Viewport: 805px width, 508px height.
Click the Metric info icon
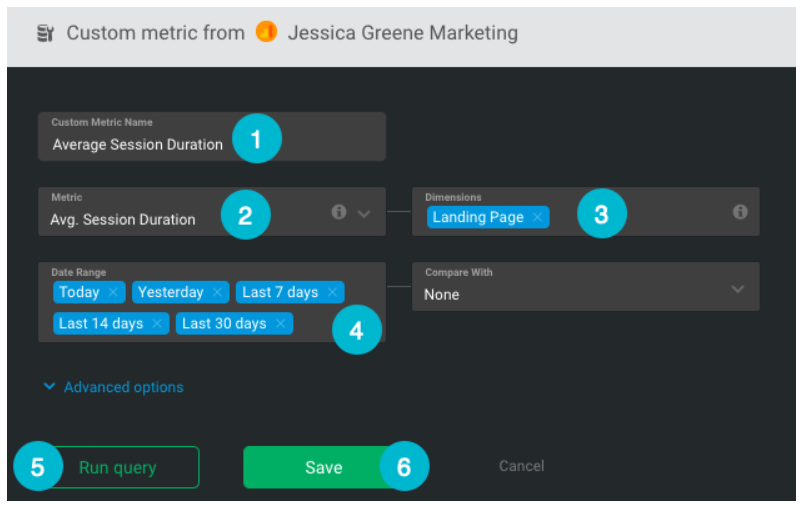click(338, 212)
